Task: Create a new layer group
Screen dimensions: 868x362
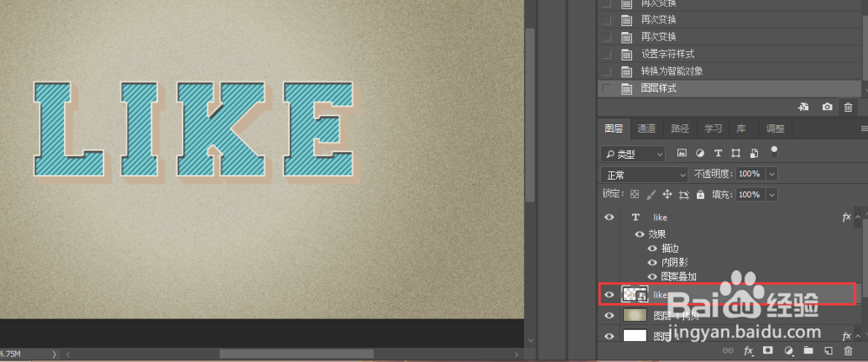Action: point(808,351)
